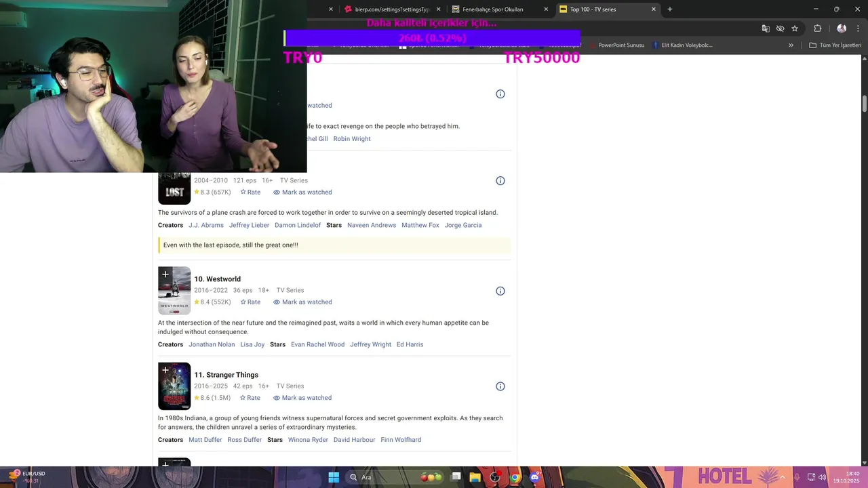868x488 pixels.
Task: Open the Elit Kadın Voleybol bookmark
Action: [682, 45]
